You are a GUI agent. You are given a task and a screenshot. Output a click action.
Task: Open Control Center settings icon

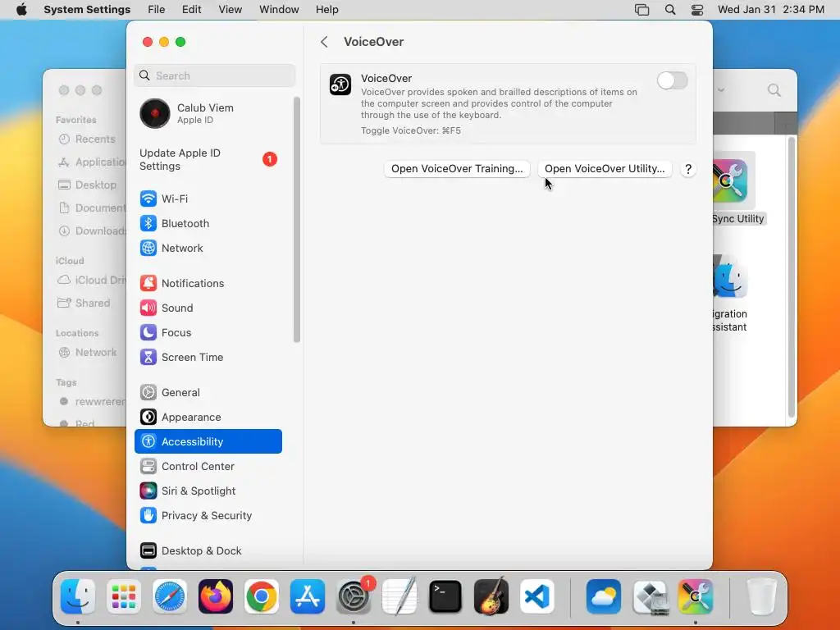(x=148, y=467)
